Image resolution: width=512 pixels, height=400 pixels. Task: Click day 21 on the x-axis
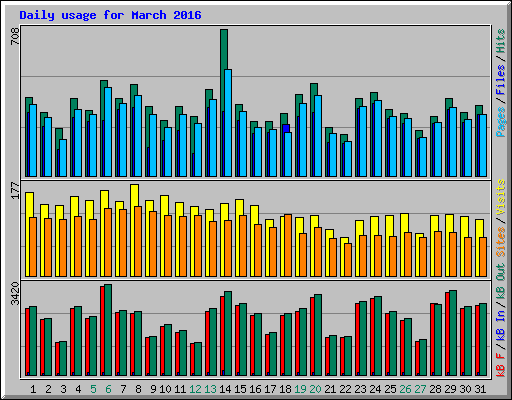point(330,389)
